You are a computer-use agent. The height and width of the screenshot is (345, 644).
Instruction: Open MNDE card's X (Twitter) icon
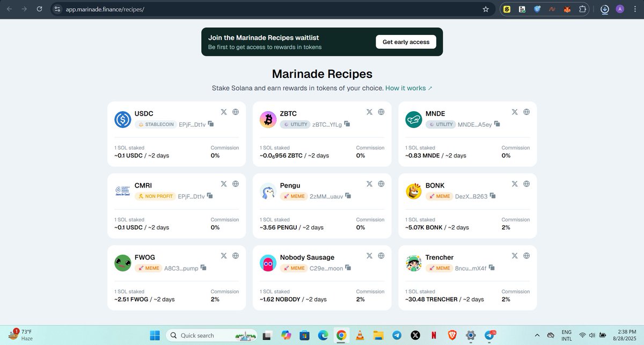click(x=515, y=112)
